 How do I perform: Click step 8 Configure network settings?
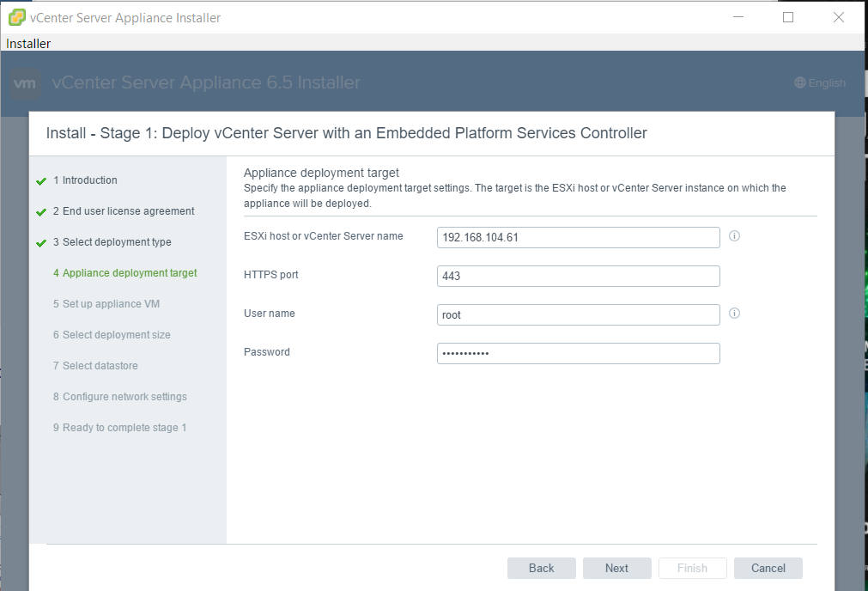click(120, 397)
